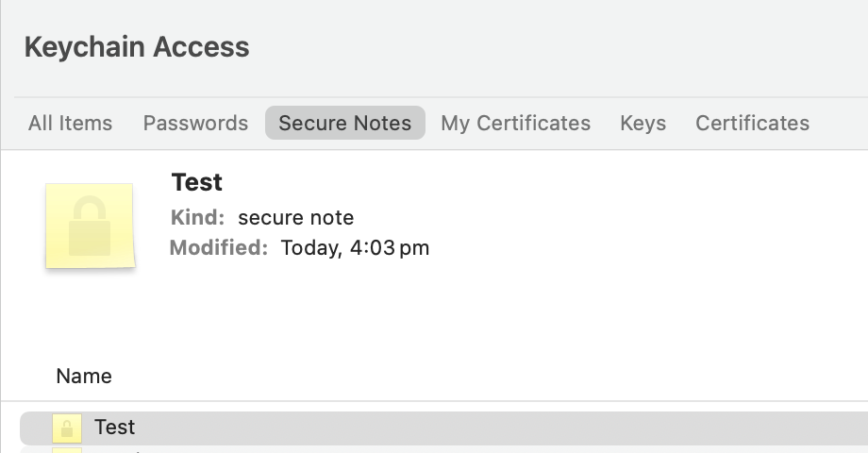Image resolution: width=868 pixels, height=453 pixels.
Task: Click the large yellow secure note icon
Action: point(90,226)
